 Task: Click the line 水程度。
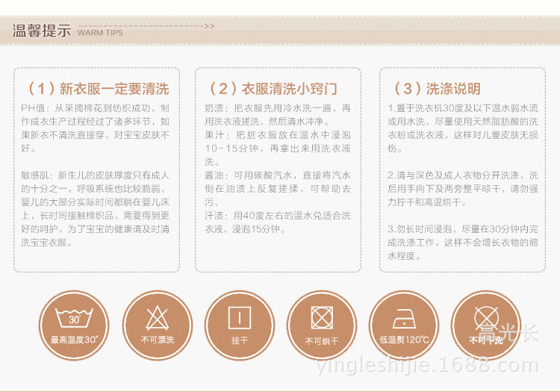pyautogui.click(x=405, y=255)
